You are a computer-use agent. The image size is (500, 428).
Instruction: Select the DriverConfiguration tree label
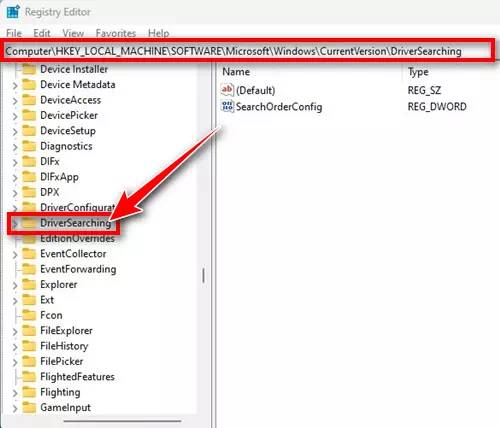(x=77, y=207)
